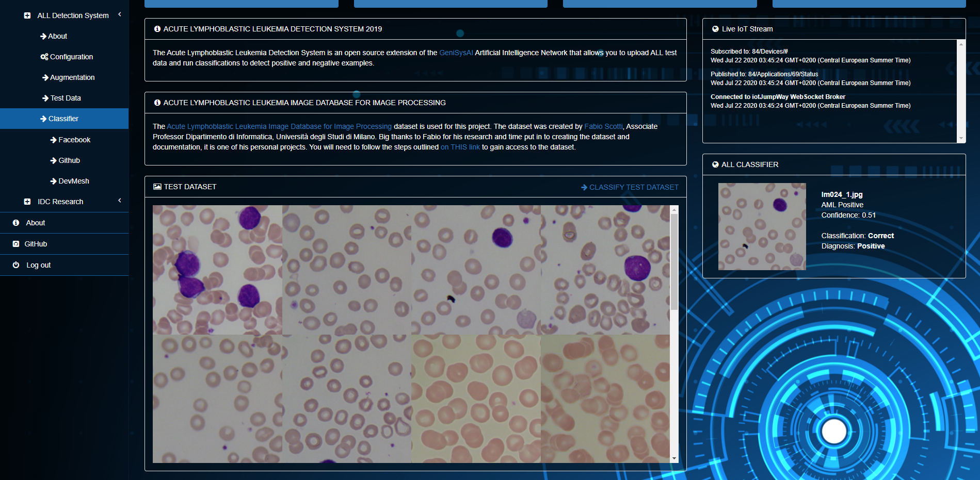Click the test dataset scroll-down arrow
Image resolution: width=980 pixels, height=480 pixels.
(674, 458)
